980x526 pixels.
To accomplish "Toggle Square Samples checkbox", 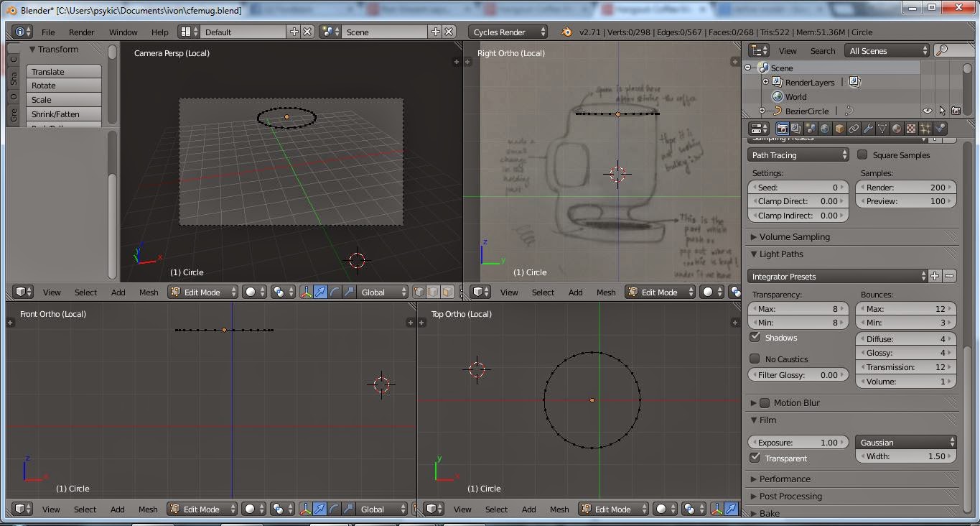I will click(862, 154).
